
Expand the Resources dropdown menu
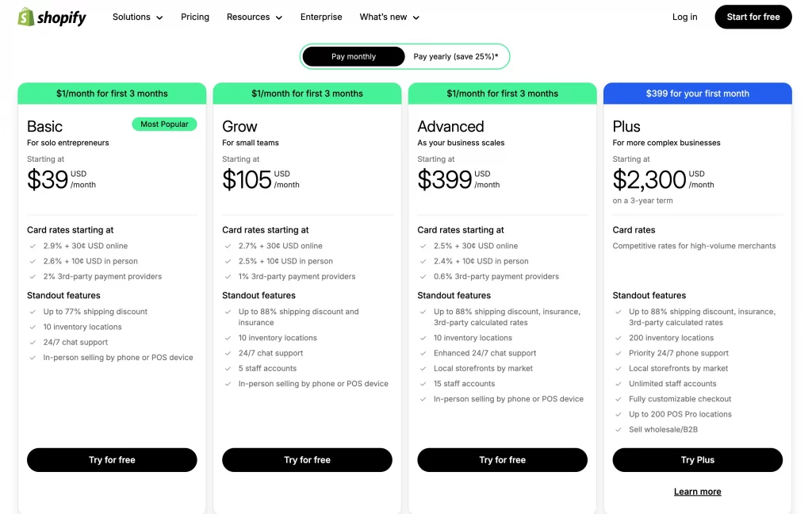254,17
